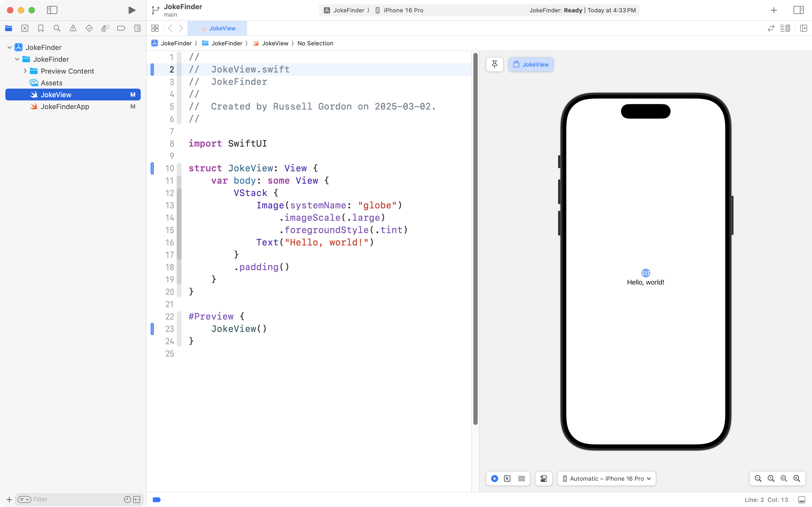The width and height of the screenshot is (812, 507).
Task: Toggle the right inspector panel
Action: (x=798, y=10)
